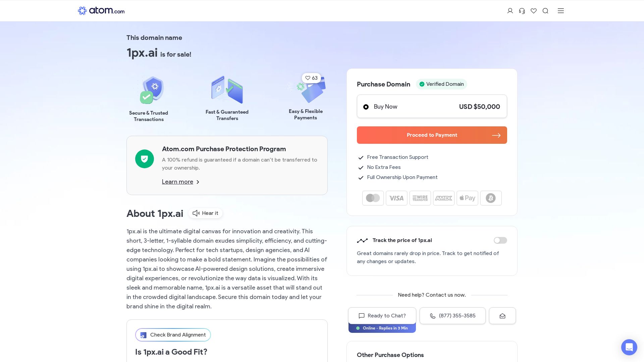Click Proceed to Payment button
This screenshot has width=644, height=362.
[x=432, y=135]
